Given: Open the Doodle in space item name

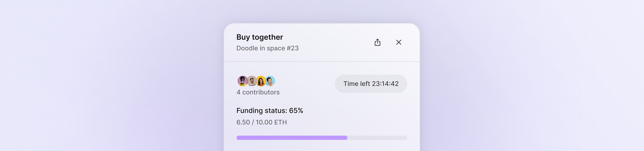Looking at the screenshot, I should tap(260, 48).
